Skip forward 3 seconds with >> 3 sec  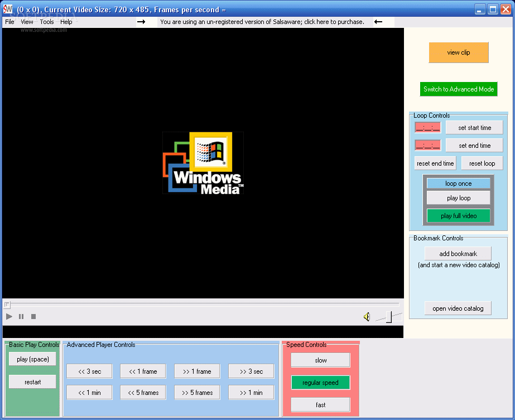[x=251, y=371]
